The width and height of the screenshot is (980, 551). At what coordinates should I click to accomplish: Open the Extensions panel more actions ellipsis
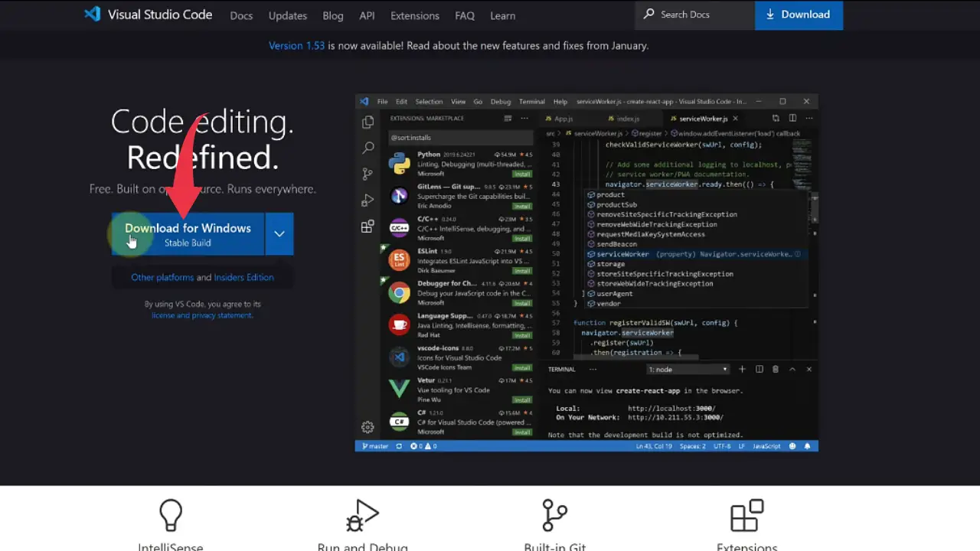point(524,119)
